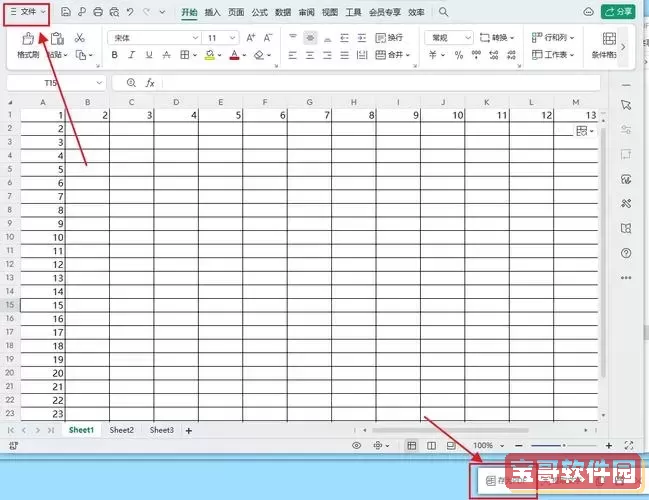Click the zoom magnifier beside the fx icon

pyautogui.click(x=131, y=83)
